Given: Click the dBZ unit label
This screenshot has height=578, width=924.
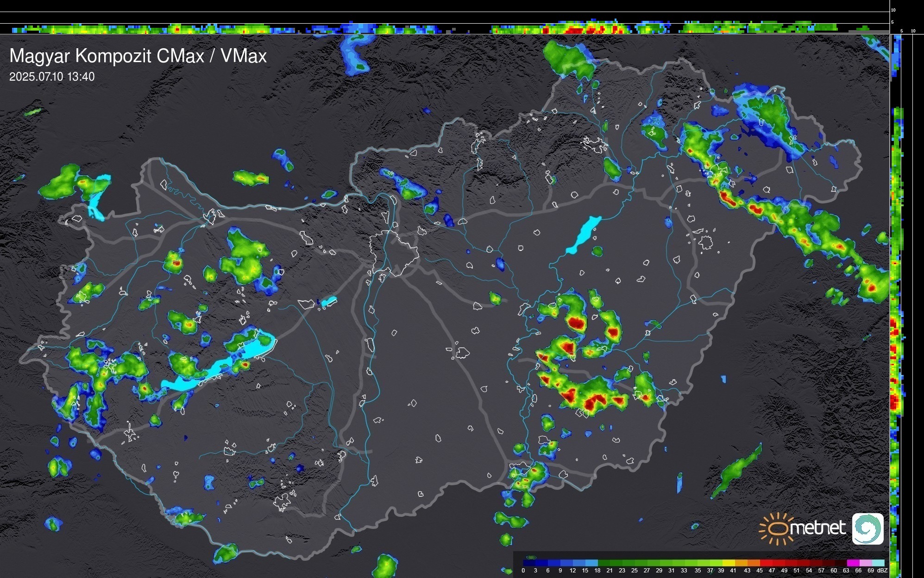Looking at the screenshot, I should click(x=882, y=571).
